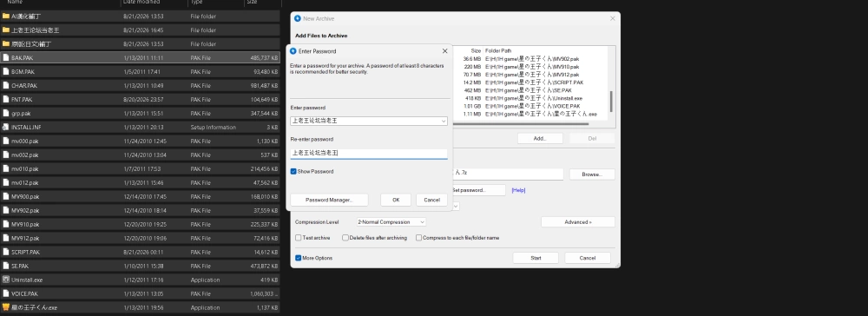Click the mv002.pak file icon
Viewport: 868px width, 316px height.
(6, 155)
